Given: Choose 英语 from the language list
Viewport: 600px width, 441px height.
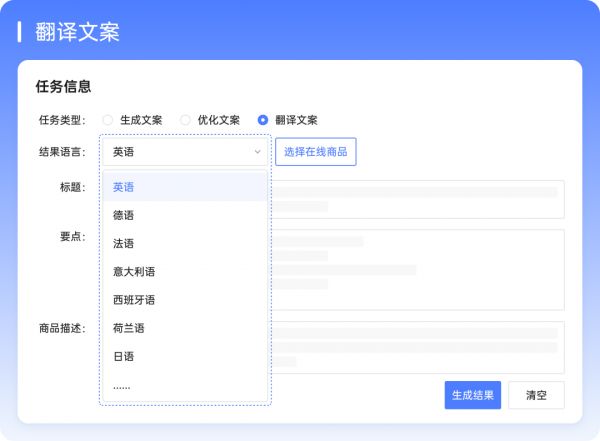Looking at the screenshot, I should pyautogui.click(x=185, y=187).
